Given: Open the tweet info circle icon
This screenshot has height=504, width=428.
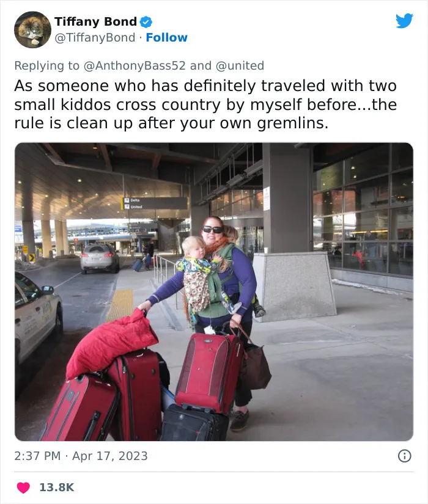Looking at the screenshot, I should pyautogui.click(x=405, y=456).
